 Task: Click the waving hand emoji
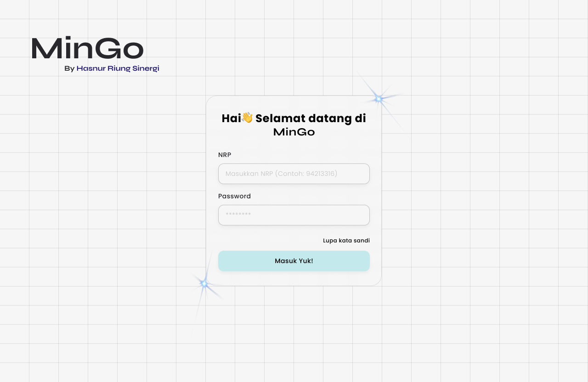point(247,118)
